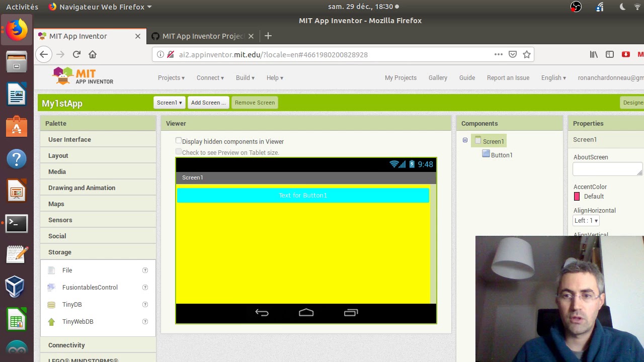Open Navigateur Web Firefox app menu

(x=100, y=7)
